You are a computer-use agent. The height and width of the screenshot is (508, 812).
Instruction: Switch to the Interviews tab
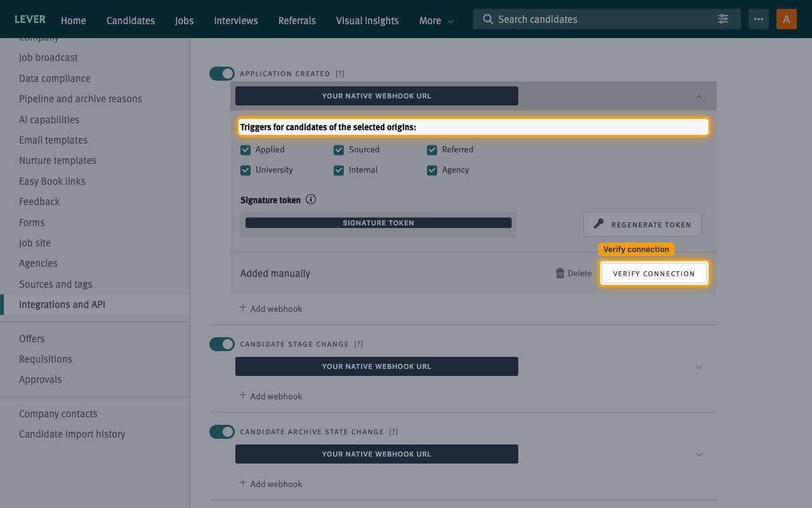[236, 20]
